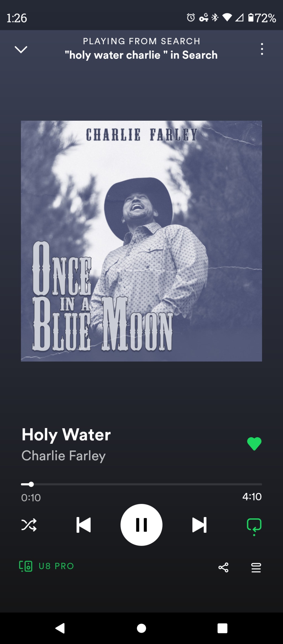Click the Holy Water song title
This screenshot has width=283, height=644.
pos(66,435)
